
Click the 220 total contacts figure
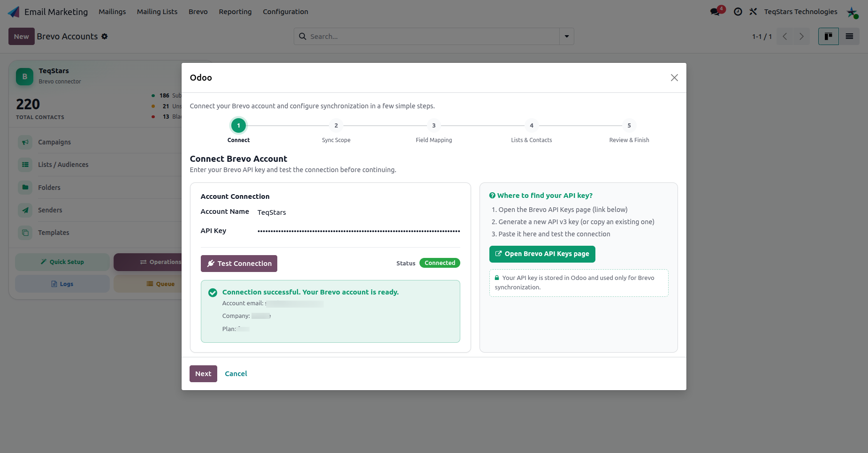tap(28, 104)
